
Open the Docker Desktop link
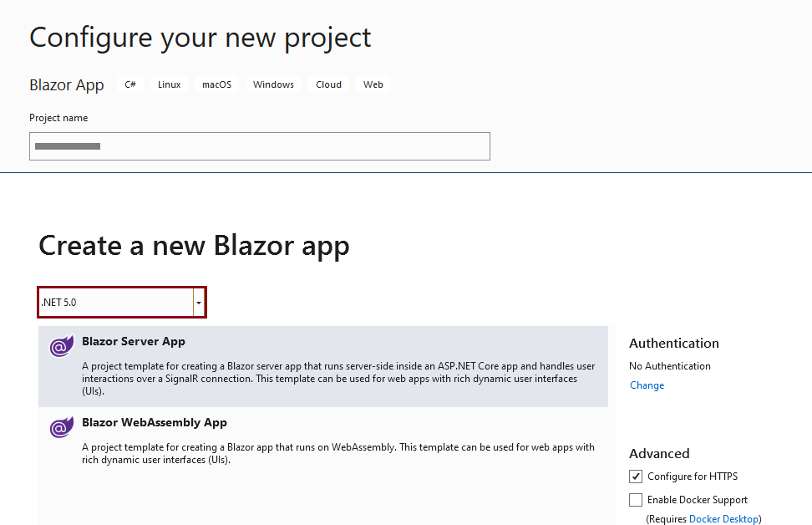(x=723, y=519)
